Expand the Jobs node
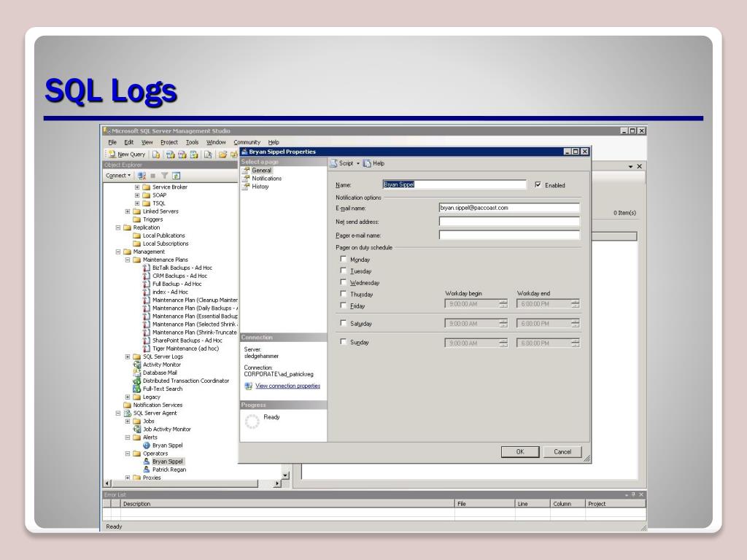The image size is (747, 560). click(x=128, y=421)
